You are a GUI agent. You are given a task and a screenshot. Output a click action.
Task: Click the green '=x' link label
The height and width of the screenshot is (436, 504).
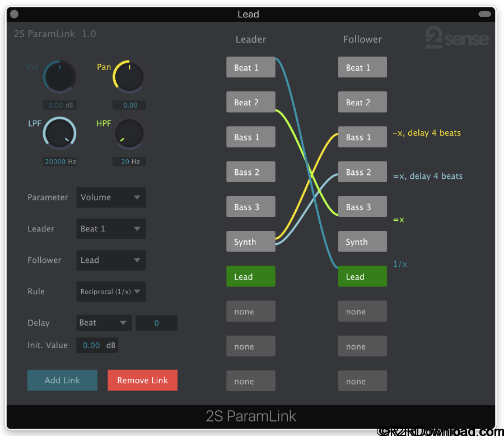pos(399,220)
